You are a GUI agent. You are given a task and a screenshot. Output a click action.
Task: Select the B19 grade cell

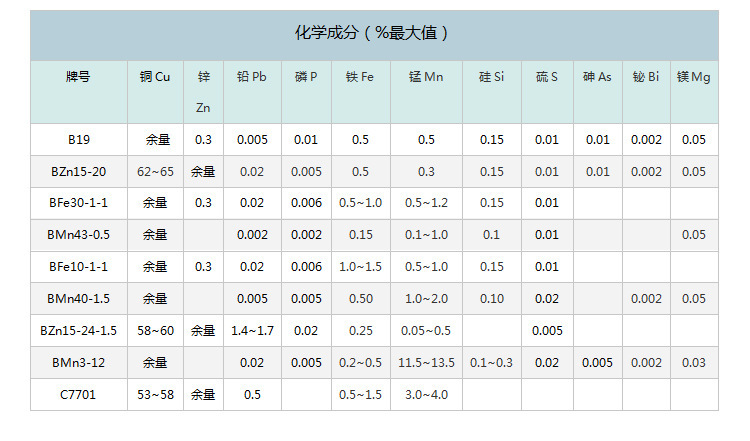pyautogui.click(x=79, y=139)
